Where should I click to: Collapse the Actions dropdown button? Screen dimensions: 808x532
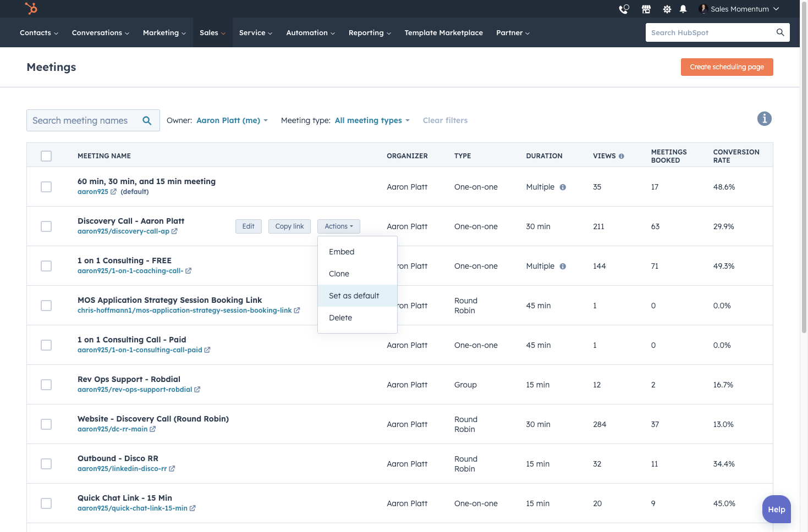(339, 226)
